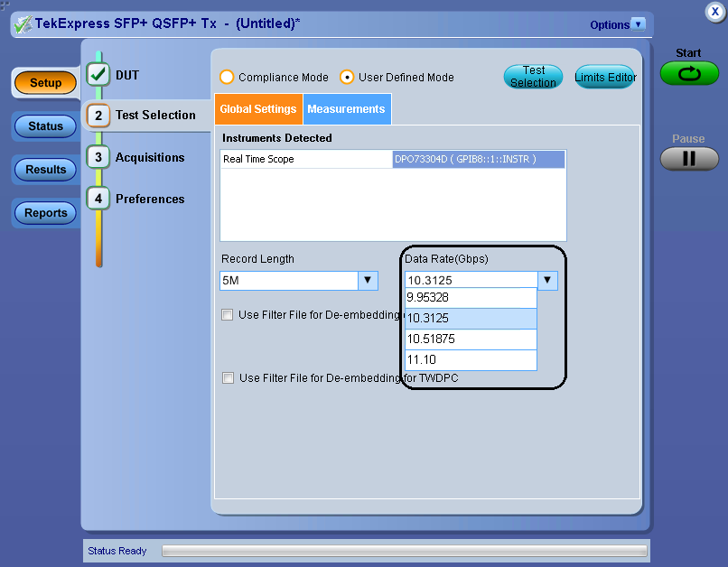The width and height of the screenshot is (728, 567).
Task: Select User Defined Mode
Action: click(346, 78)
